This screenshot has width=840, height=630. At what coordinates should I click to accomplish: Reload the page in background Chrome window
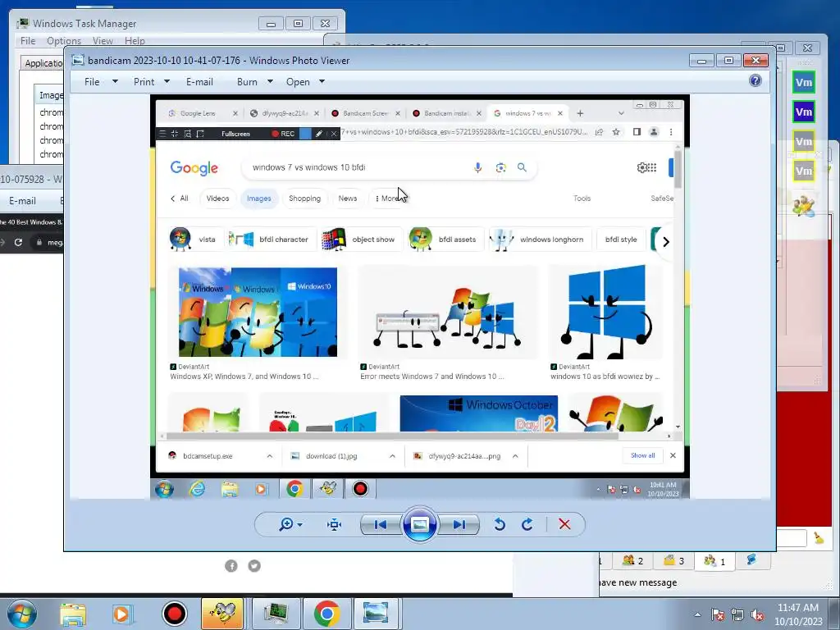[x=18, y=242]
